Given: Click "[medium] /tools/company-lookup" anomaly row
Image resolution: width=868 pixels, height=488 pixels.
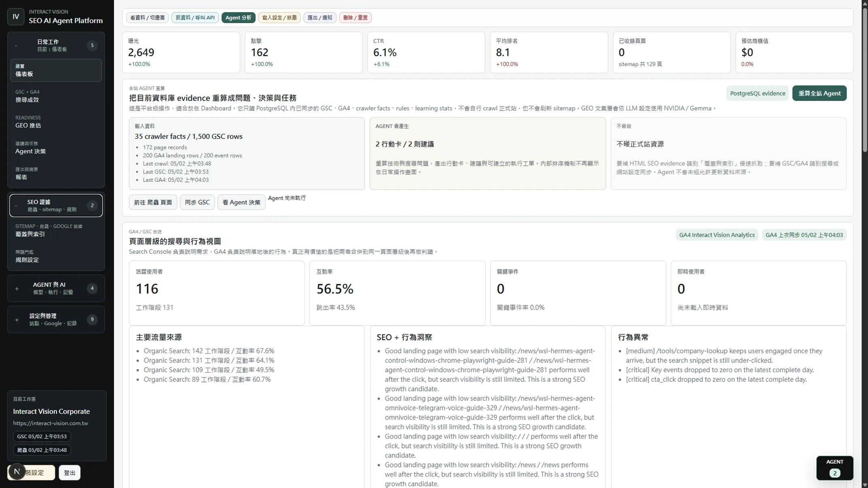Looking at the screenshot, I should (x=724, y=356).
